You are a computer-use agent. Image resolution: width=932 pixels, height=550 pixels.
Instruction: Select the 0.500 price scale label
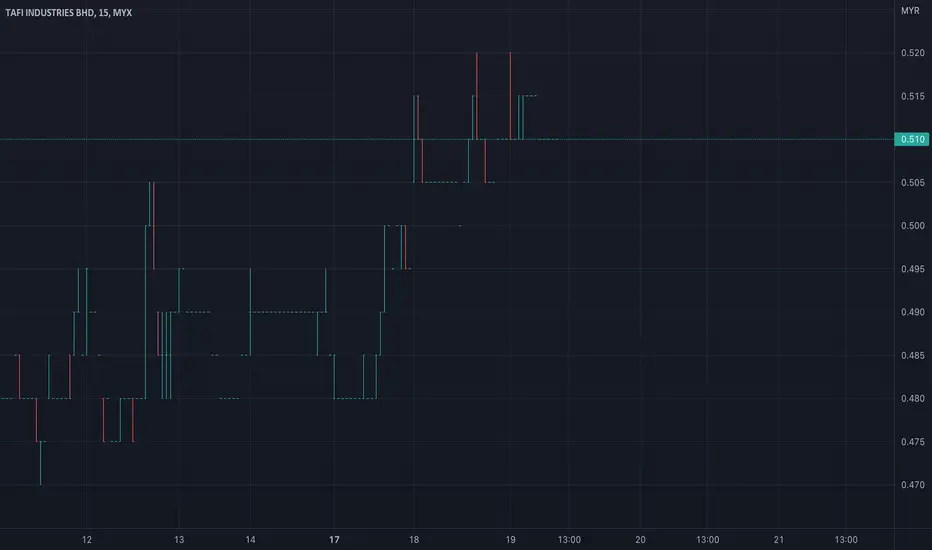point(912,226)
